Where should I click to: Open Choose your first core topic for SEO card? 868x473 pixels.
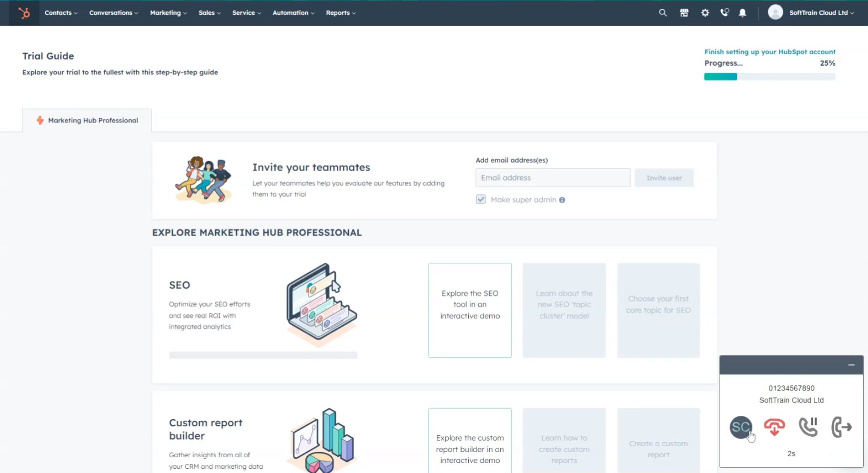pyautogui.click(x=658, y=310)
